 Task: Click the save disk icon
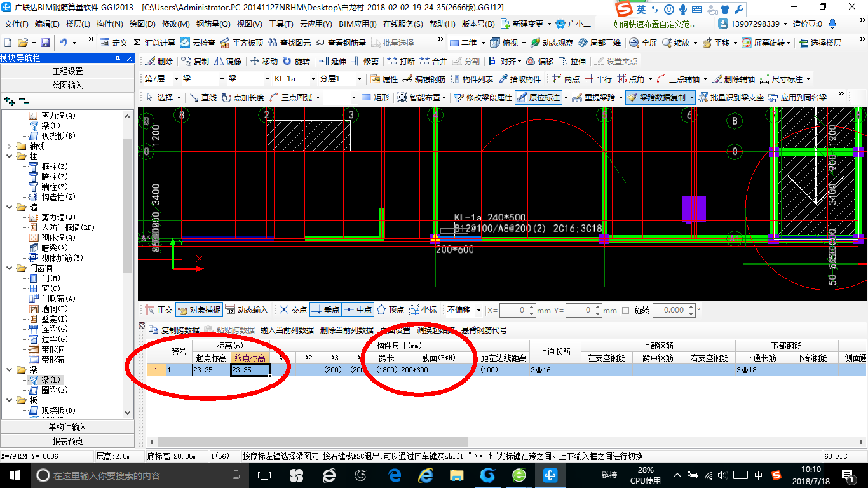click(x=45, y=43)
